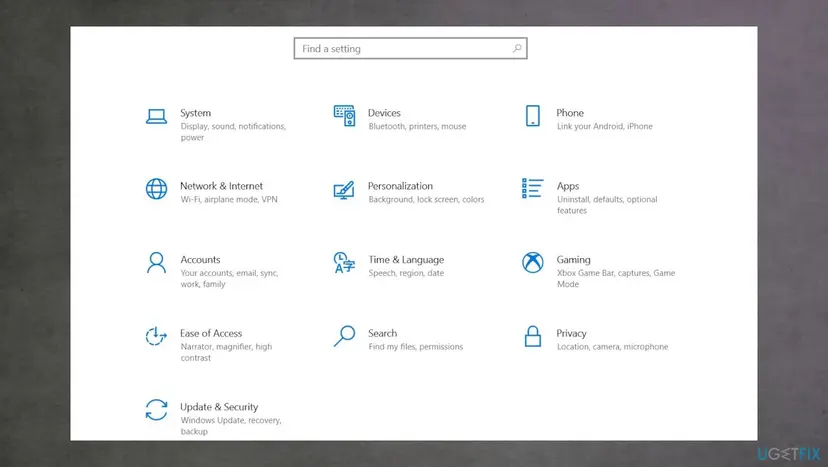Select the Accounts title

[x=200, y=260]
